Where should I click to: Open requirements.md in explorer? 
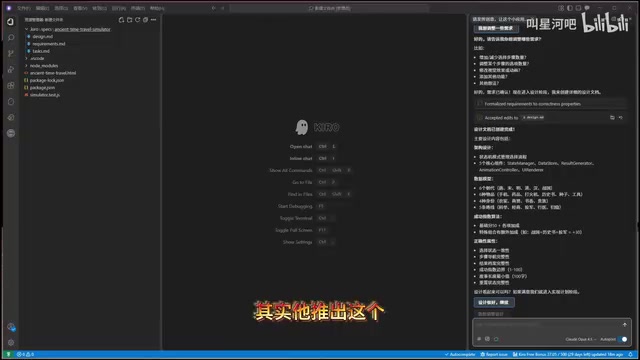point(49,44)
